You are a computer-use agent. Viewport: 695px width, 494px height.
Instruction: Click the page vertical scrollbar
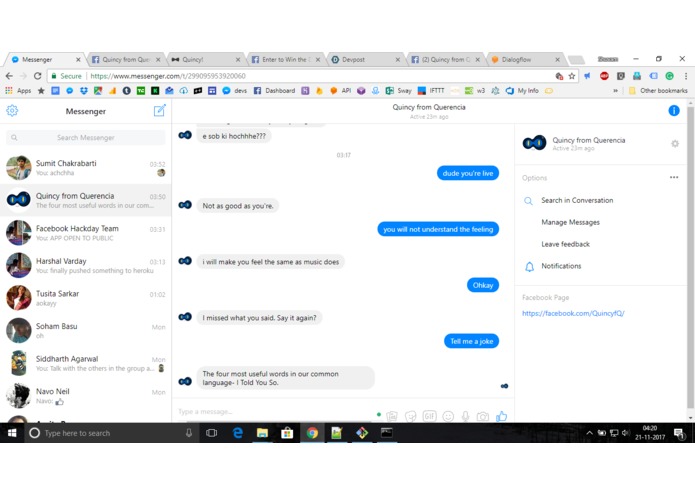[x=690, y=259]
